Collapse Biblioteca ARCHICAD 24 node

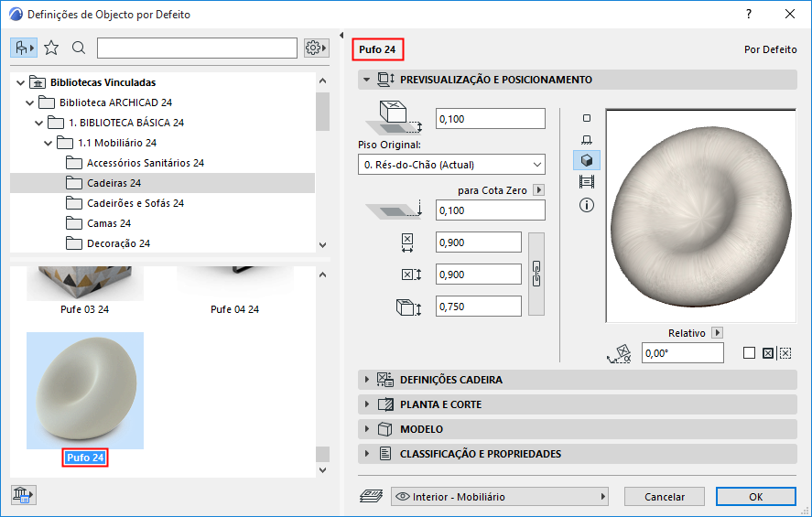pos(30,103)
